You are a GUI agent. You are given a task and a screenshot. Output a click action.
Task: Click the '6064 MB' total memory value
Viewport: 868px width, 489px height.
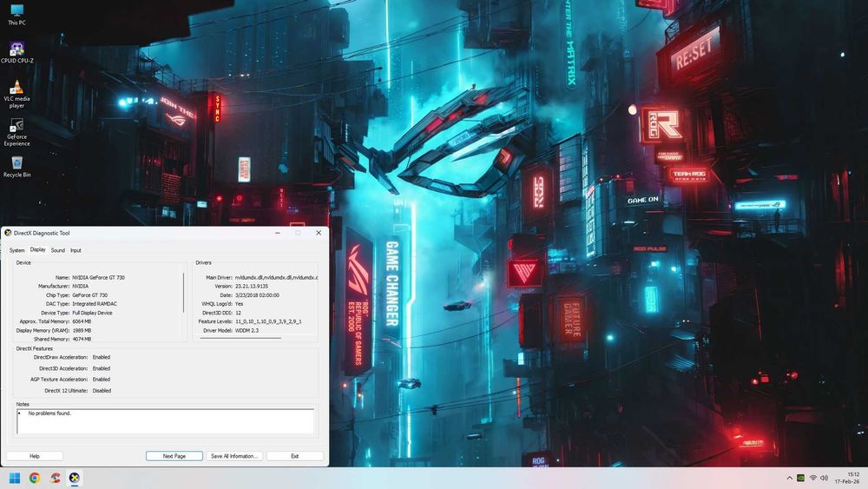(82, 321)
